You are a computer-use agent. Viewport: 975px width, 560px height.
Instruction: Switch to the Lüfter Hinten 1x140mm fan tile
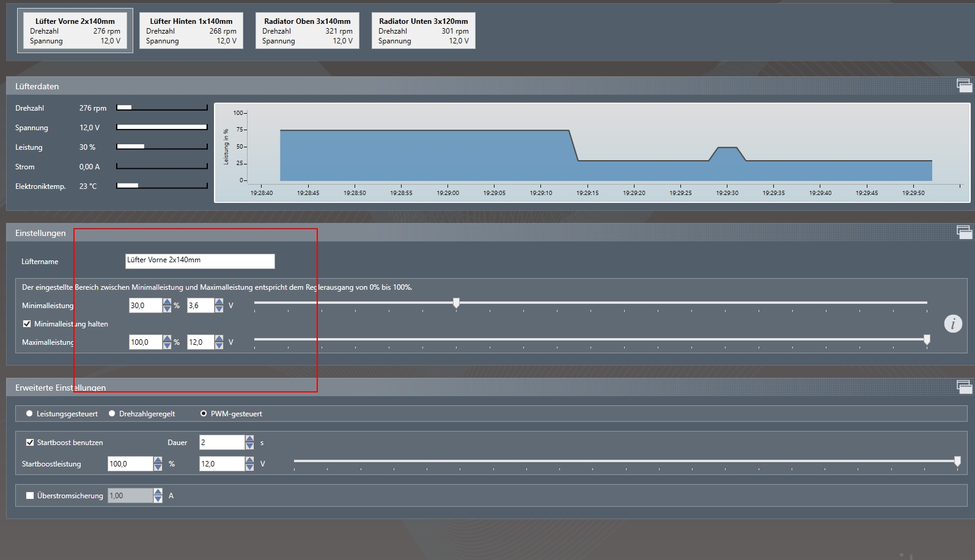pos(191,31)
